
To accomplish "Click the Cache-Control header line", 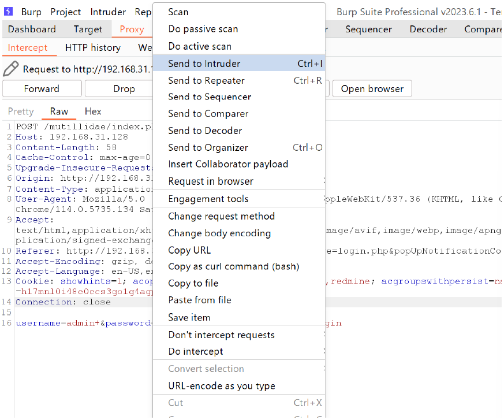I will coord(83,158).
